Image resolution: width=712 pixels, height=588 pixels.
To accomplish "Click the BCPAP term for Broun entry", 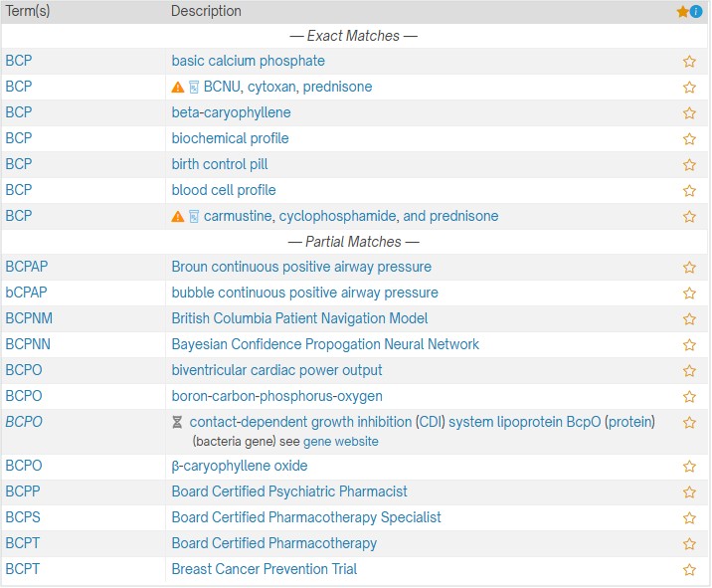I will tap(26, 267).
